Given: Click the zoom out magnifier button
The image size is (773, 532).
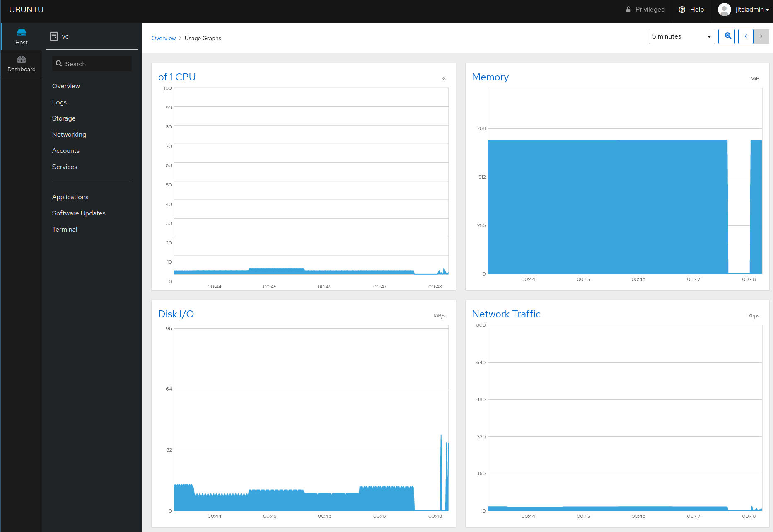Looking at the screenshot, I should pyautogui.click(x=727, y=36).
